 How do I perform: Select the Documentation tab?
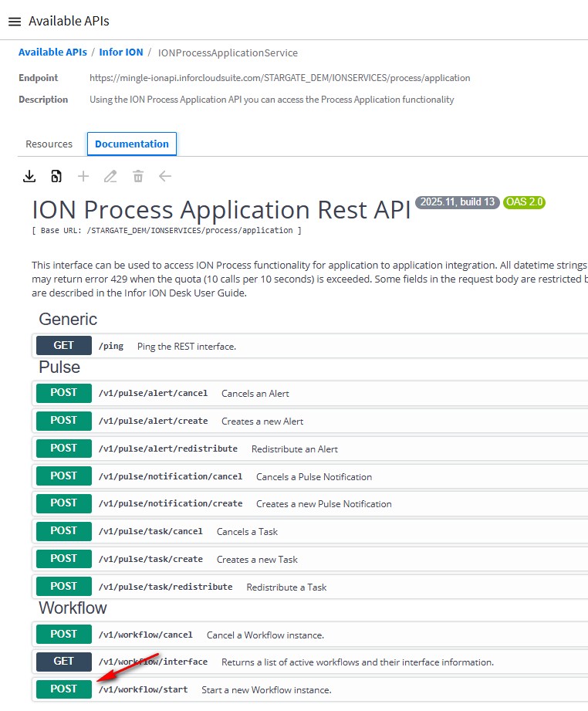pyautogui.click(x=132, y=144)
